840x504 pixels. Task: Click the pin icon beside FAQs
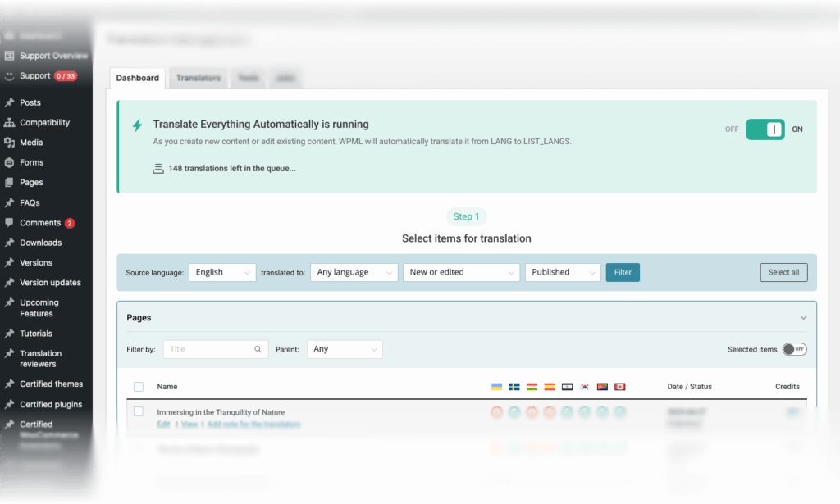click(9, 202)
